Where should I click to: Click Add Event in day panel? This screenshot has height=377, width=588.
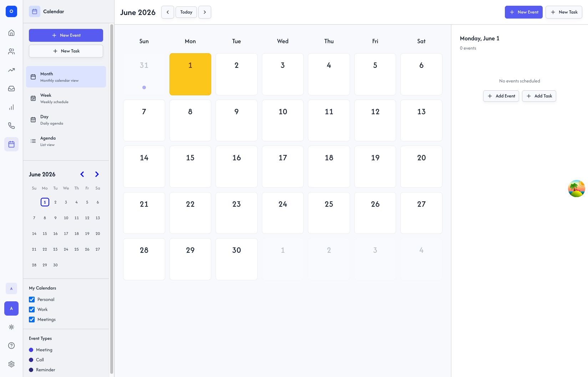[x=501, y=96]
